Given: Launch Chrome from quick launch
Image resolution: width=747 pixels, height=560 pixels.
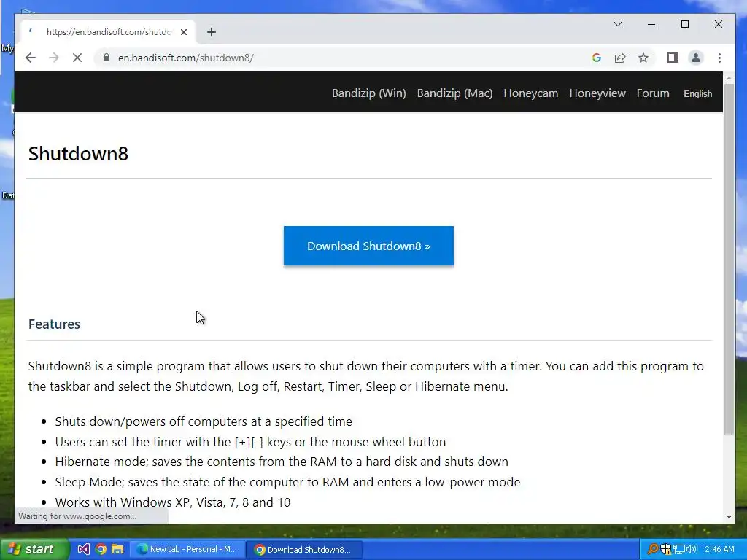Looking at the screenshot, I should pyautogui.click(x=101, y=549).
